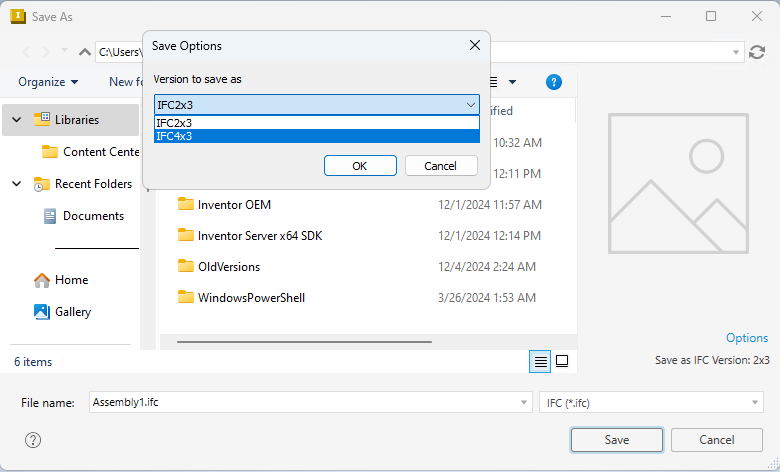Select the OldVersions folder
Image resolution: width=780 pixels, height=472 pixels.
tap(229, 267)
